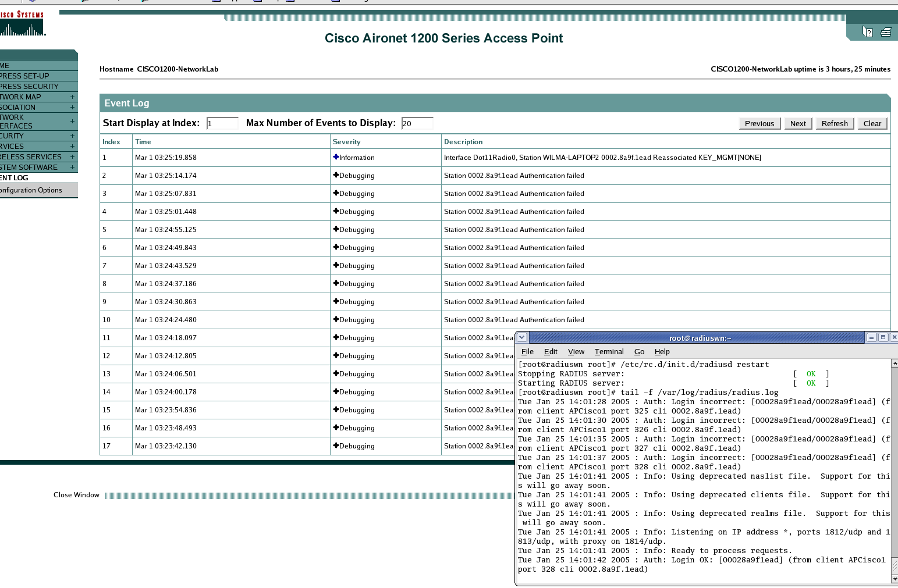
Task: Expand the NETWORK MAP menu plus sign
Action: point(73,97)
